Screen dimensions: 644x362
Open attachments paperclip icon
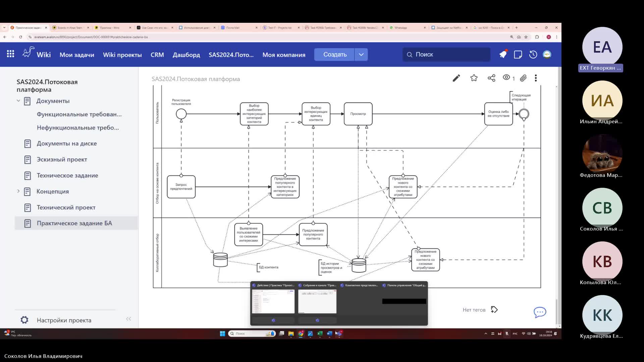[523, 78]
